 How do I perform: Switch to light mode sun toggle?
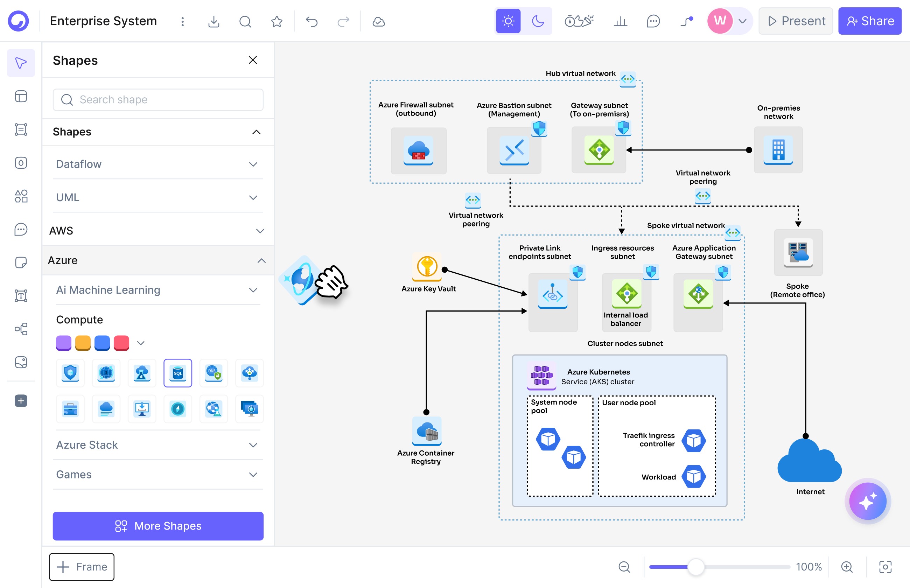(508, 21)
